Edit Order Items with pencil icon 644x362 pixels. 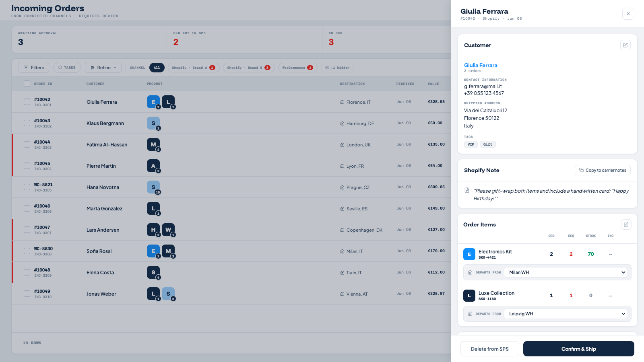[626, 224]
